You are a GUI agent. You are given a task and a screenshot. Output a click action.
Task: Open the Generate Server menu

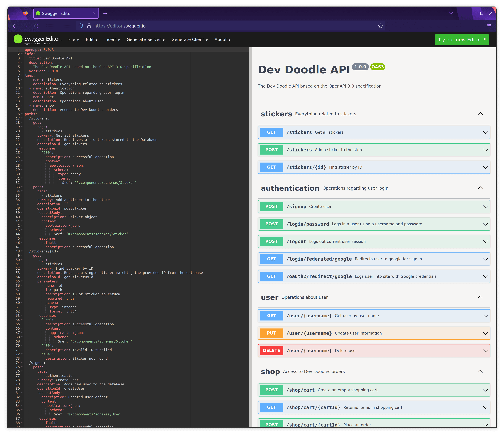click(x=145, y=39)
